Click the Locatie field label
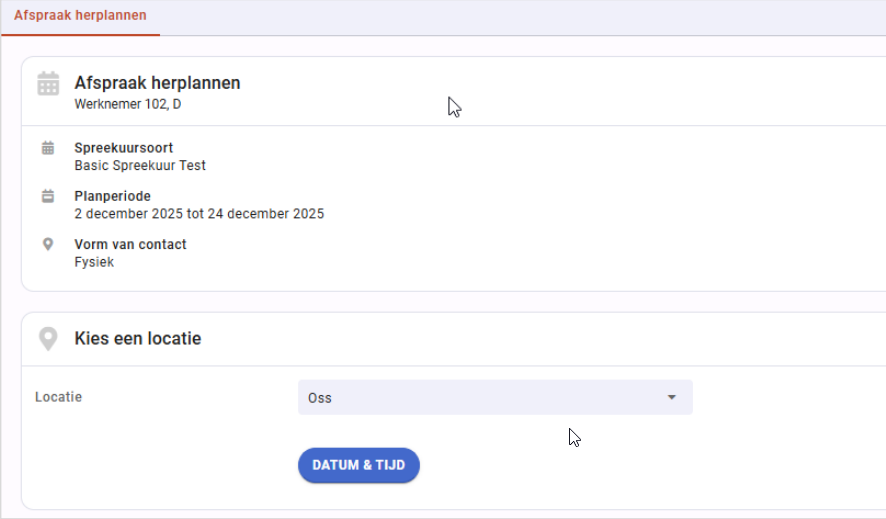Viewport: 886px width, 519px height. pos(58,397)
